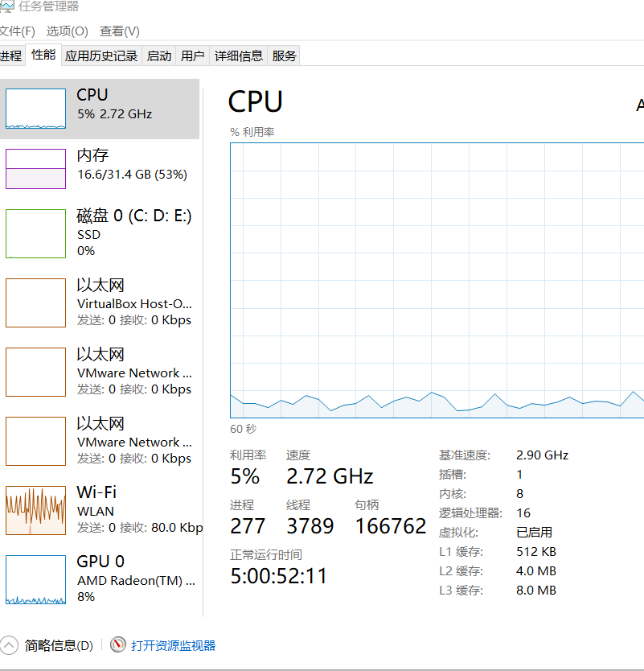Image resolution: width=644 pixels, height=671 pixels.
Task: Select the VirtualBox Host-Only 以太网 adapter
Action: pos(100,303)
